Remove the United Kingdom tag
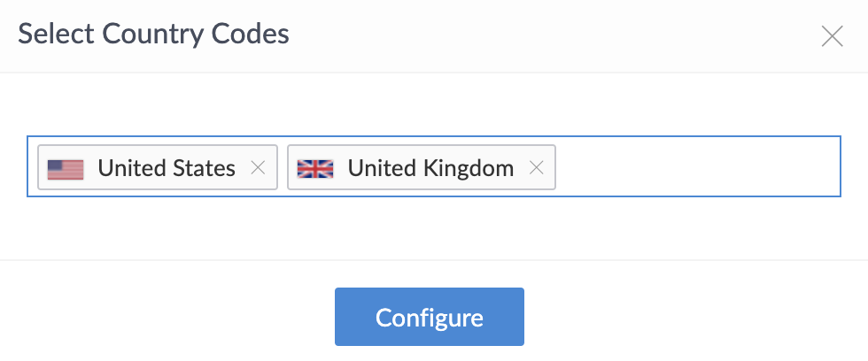 click(x=536, y=168)
